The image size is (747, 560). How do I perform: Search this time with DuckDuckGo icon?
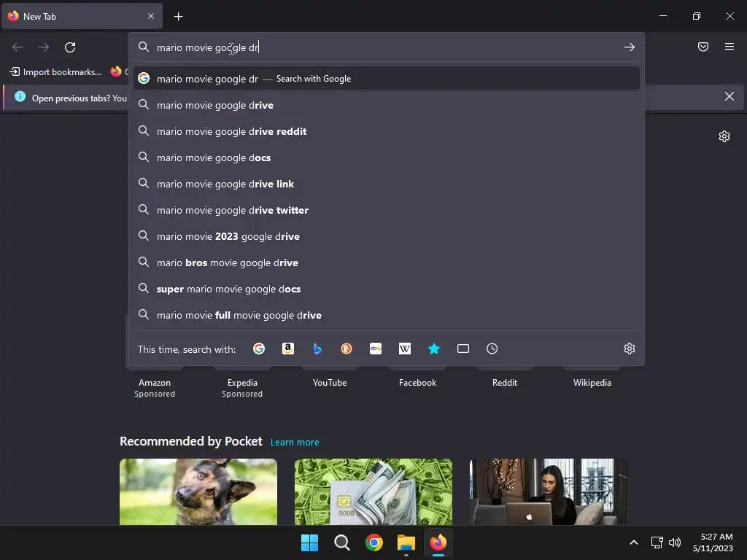(x=347, y=349)
